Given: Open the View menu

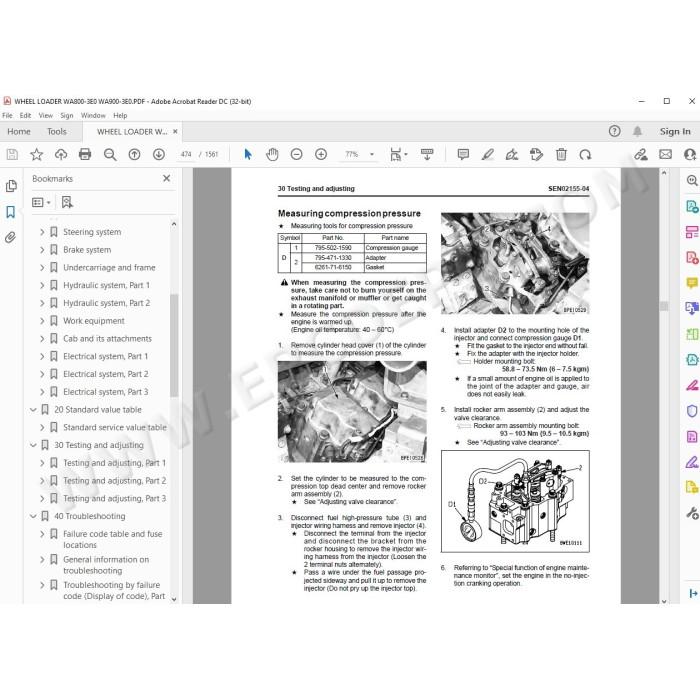Looking at the screenshot, I should (46, 116).
